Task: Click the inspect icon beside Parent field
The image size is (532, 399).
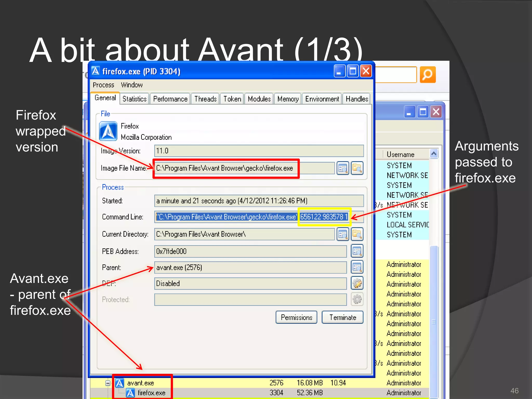Action: pyautogui.click(x=357, y=267)
